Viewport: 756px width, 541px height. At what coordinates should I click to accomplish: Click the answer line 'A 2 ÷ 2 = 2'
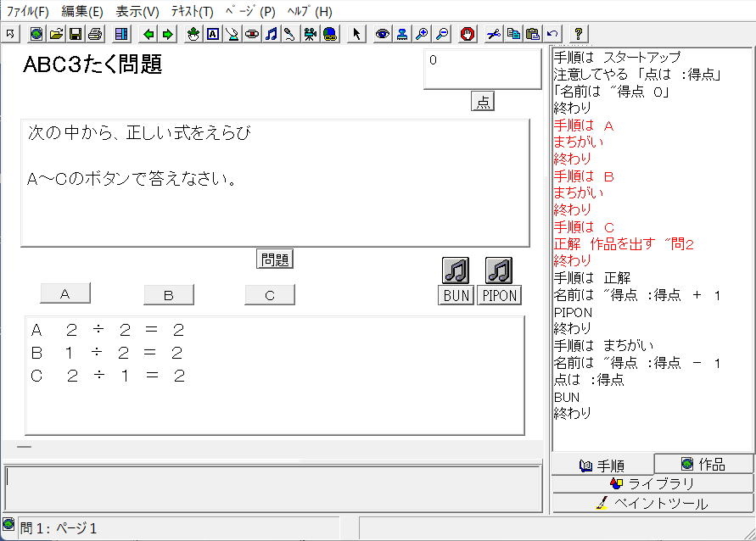(108, 330)
